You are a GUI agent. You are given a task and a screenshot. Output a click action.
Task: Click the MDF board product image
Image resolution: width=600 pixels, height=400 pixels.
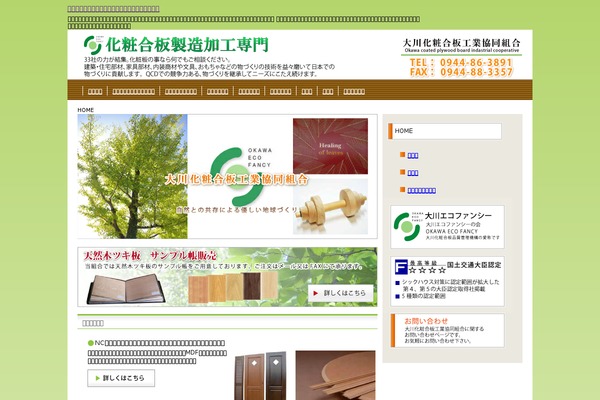pyautogui.click(x=335, y=376)
